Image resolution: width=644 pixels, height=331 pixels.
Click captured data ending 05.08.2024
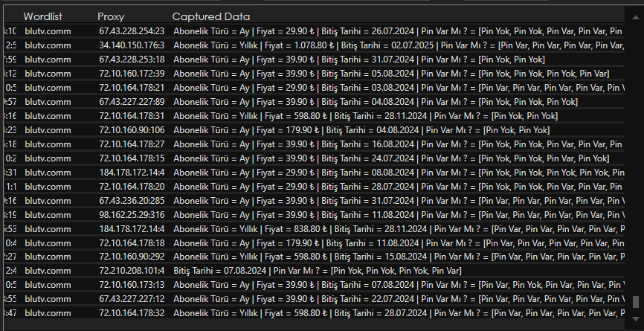click(x=391, y=74)
